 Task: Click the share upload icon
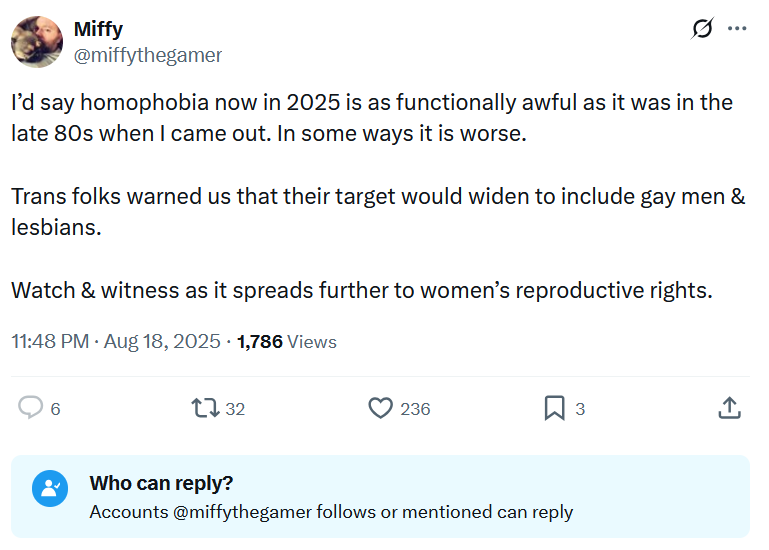pyautogui.click(x=729, y=408)
